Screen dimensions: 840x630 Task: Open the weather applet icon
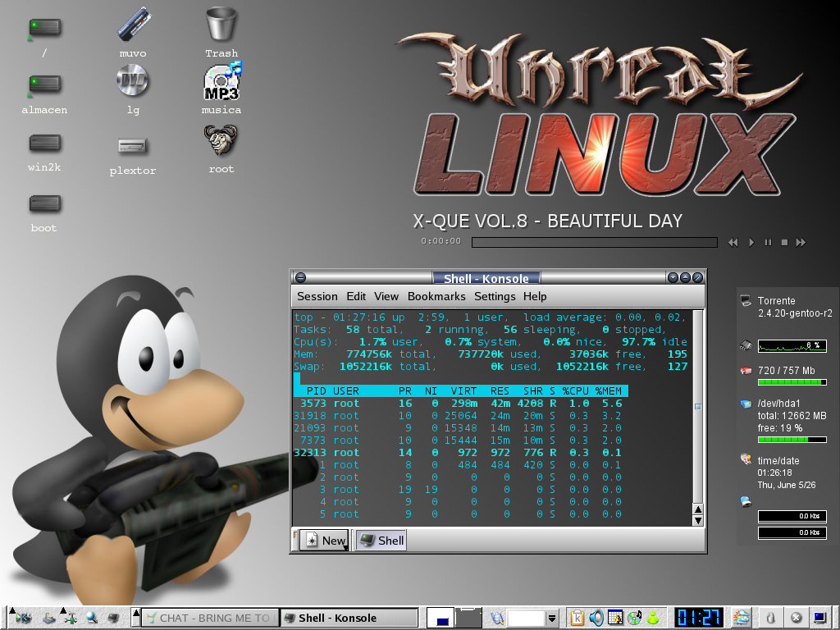pyautogui.click(x=742, y=619)
